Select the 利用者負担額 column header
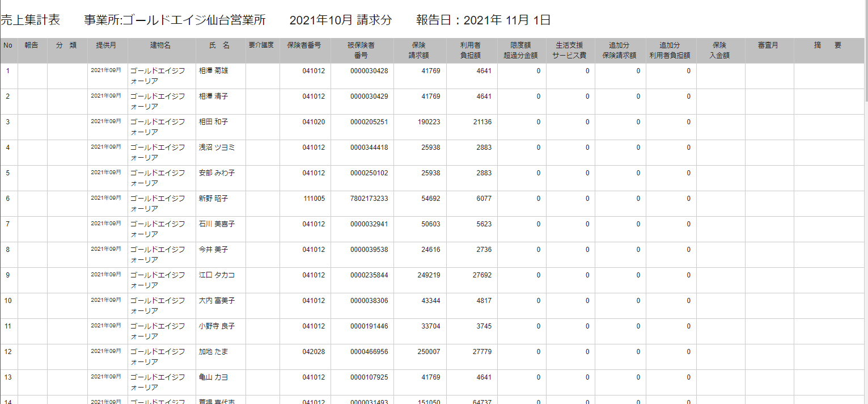Viewport: 868px width, 404px height. point(471,50)
